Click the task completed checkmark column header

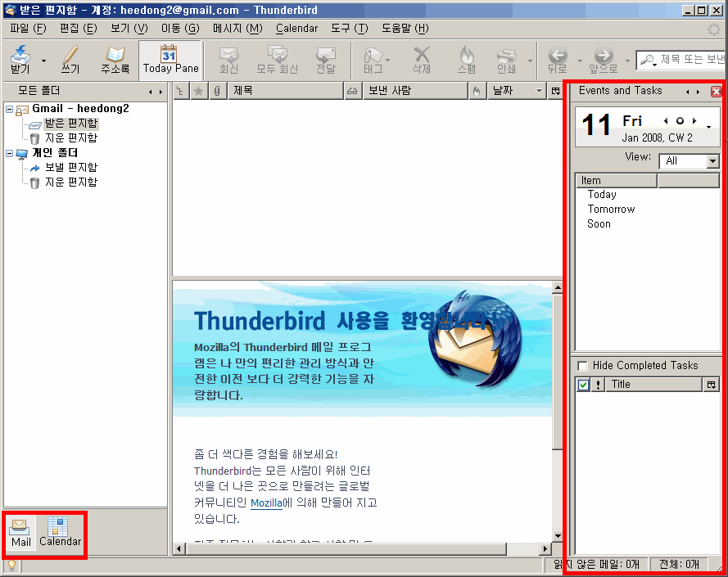[x=583, y=385]
